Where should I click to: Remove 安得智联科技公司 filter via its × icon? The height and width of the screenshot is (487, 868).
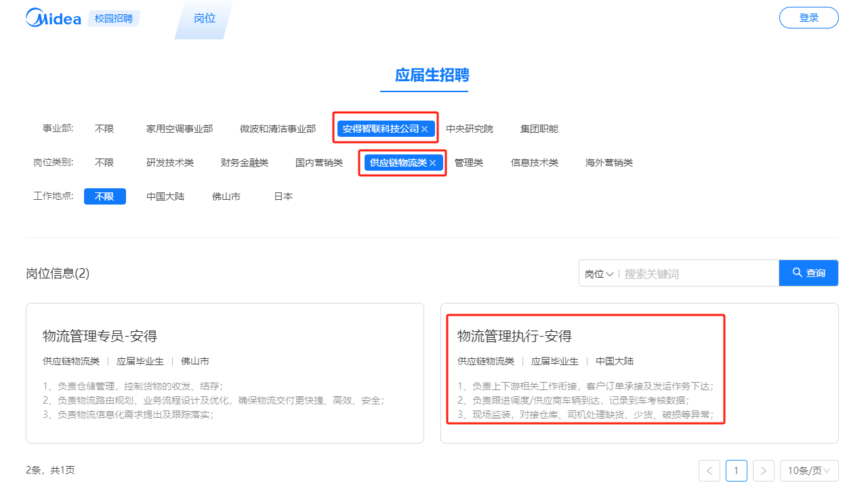tap(424, 128)
